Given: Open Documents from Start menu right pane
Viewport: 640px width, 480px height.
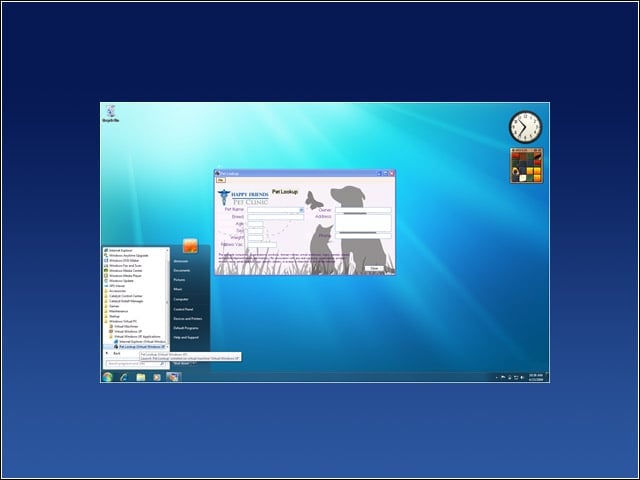Looking at the screenshot, I should 182,271.
